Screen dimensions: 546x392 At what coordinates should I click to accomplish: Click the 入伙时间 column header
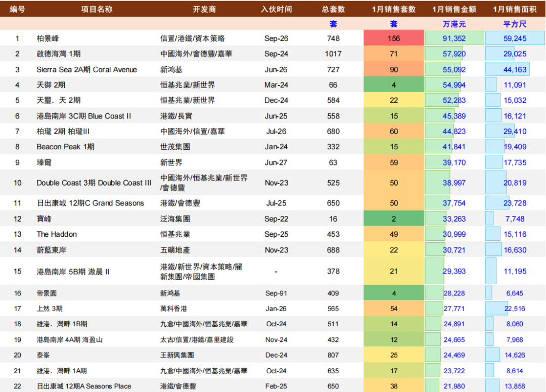click(x=276, y=9)
